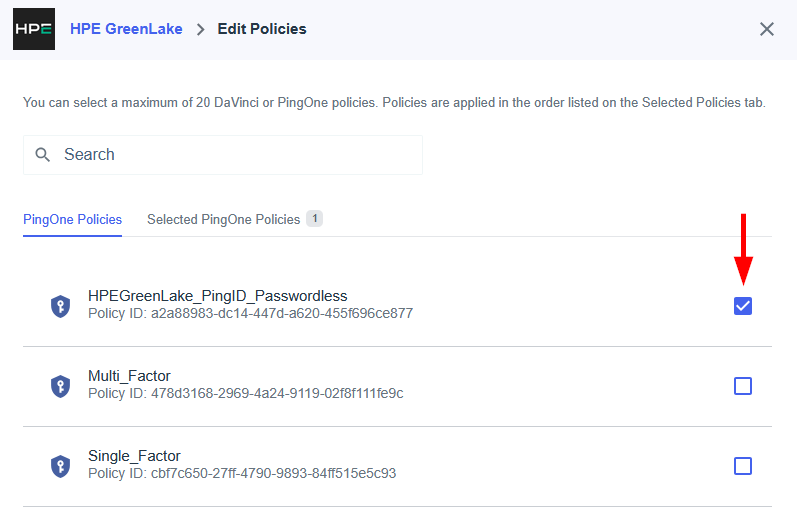Viewport: 797px width, 531px height.
Task: Click the Single_Factor policy name
Action: 134,456
